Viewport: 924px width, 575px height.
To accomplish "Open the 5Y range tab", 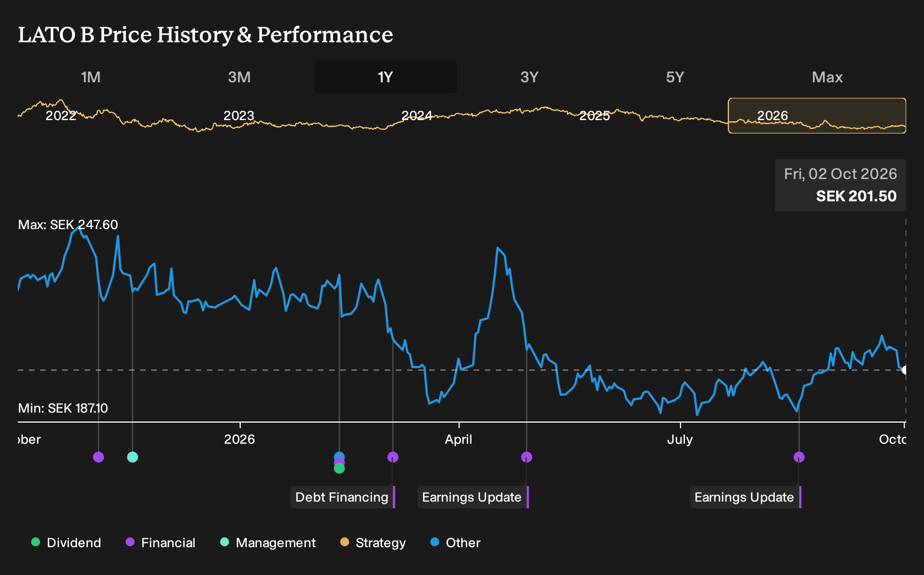I will 675,77.
